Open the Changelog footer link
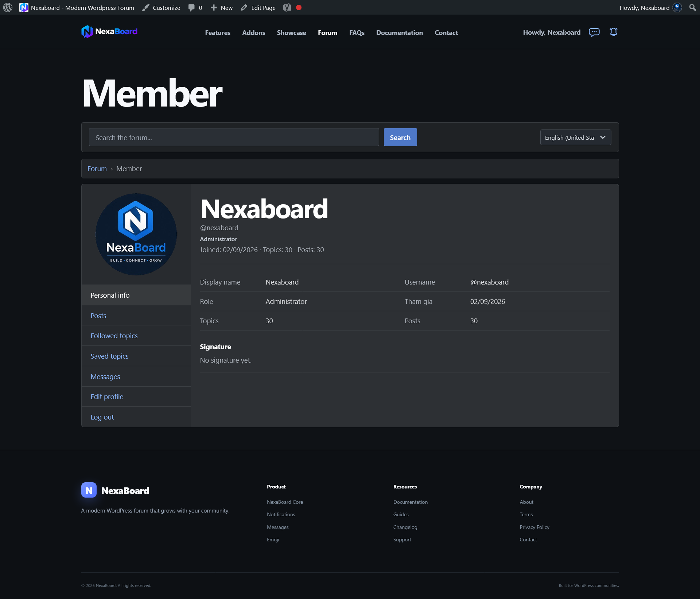This screenshot has width=700, height=599. (405, 527)
